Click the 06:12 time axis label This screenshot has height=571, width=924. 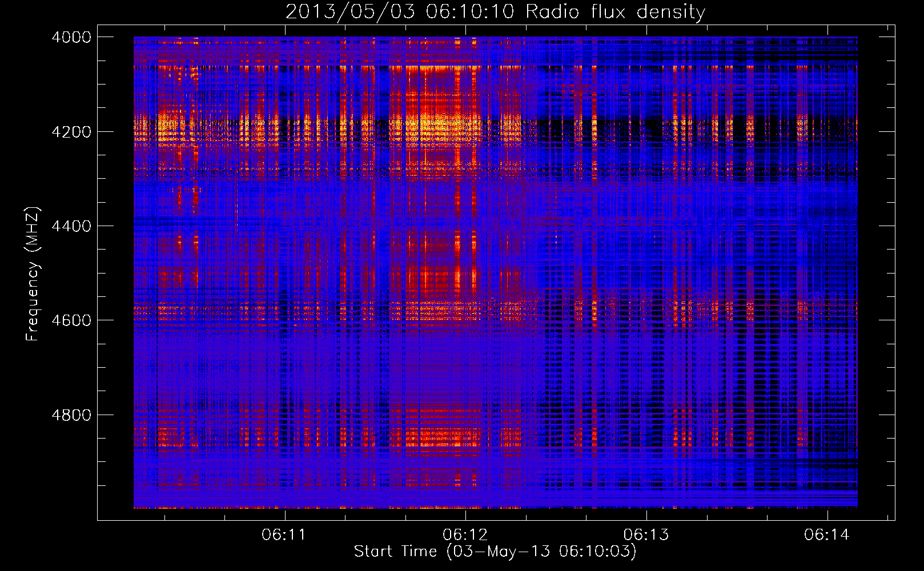pos(465,534)
